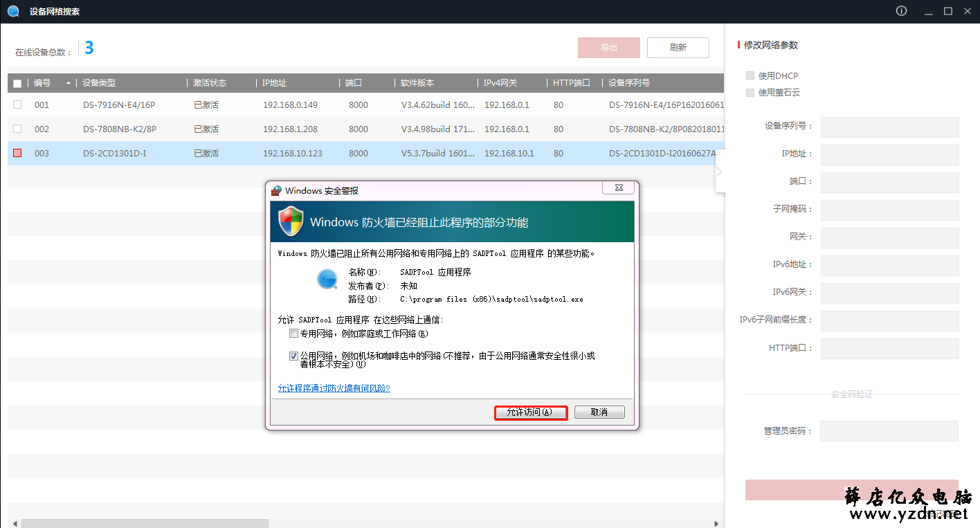980x528 pixels.
Task: Enable the 使用DHCP checkbox
Action: (x=750, y=75)
